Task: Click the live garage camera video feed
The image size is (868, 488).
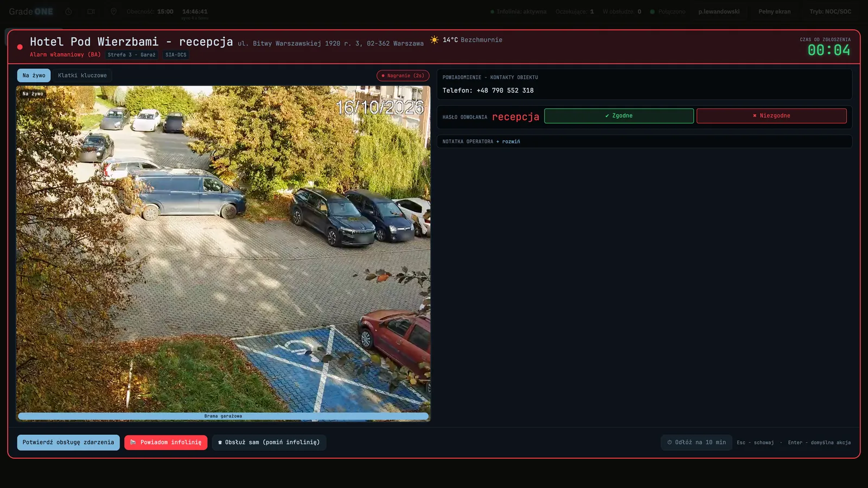Action: click(223, 249)
